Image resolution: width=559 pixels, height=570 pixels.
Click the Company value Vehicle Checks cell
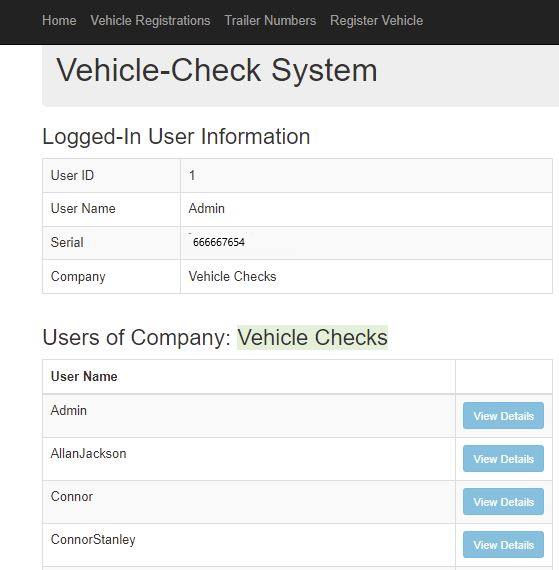click(366, 277)
